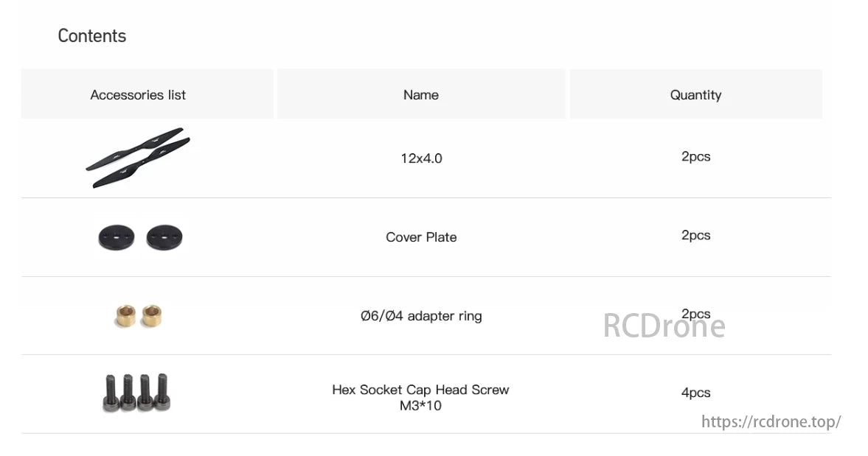Viewport: 868px width, 456px height.
Task: Click the hex screws image
Action: 136,393
